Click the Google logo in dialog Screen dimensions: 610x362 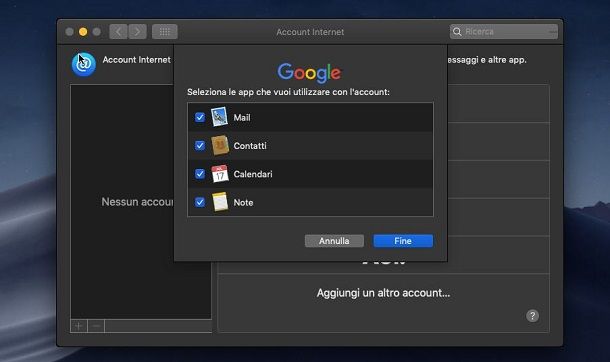click(309, 72)
